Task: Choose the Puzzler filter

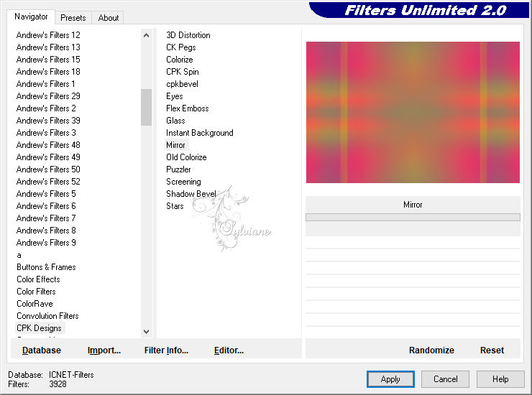Action: pyautogui.click(x=178, y=169)
